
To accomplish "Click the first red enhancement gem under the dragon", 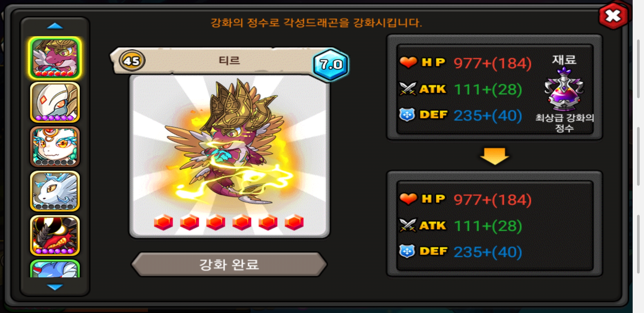I will [x=163, y=223].
